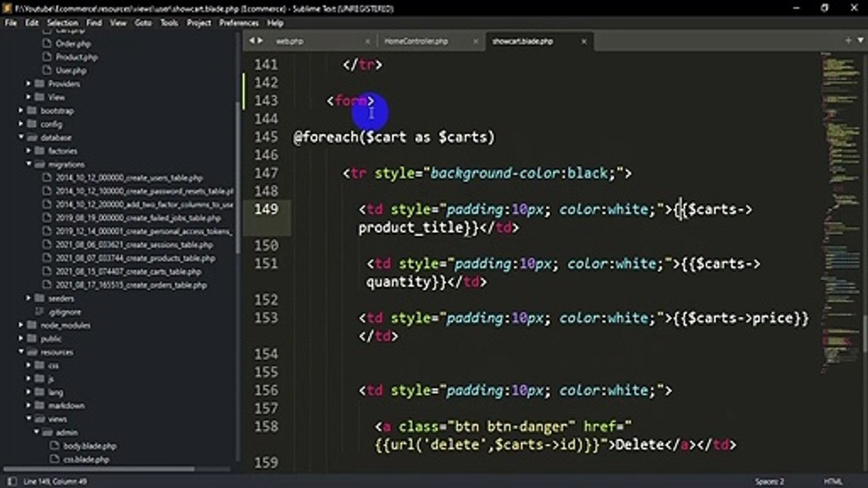Viewport: 868px width, 488px height.
Task: Click the file icon next to Order.php
Action: [47, 43]
